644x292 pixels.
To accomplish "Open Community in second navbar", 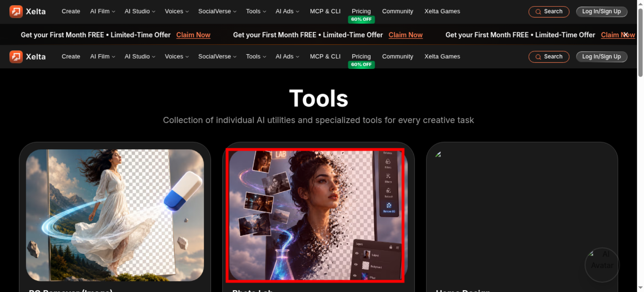I will click(398, 56).
